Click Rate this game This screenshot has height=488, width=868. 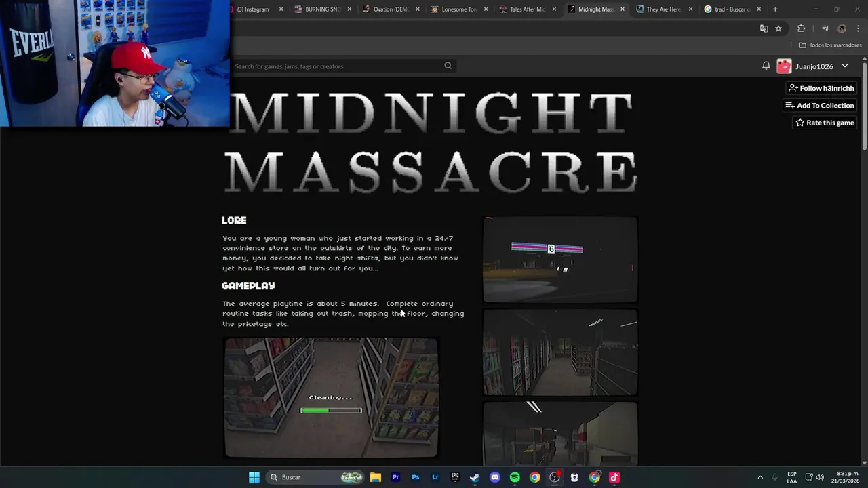pyautogui.click(x=825, y=123)
